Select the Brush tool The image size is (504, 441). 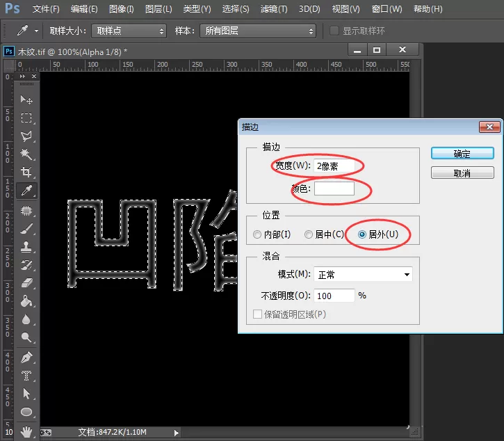(x=26, y=229)
